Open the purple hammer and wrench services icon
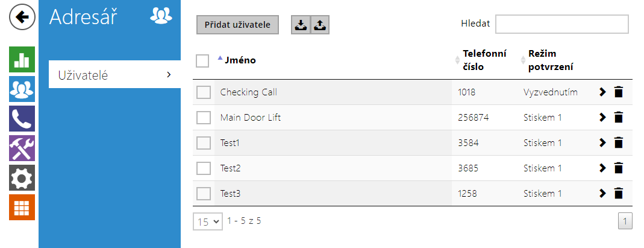 (x=22, y=148)
